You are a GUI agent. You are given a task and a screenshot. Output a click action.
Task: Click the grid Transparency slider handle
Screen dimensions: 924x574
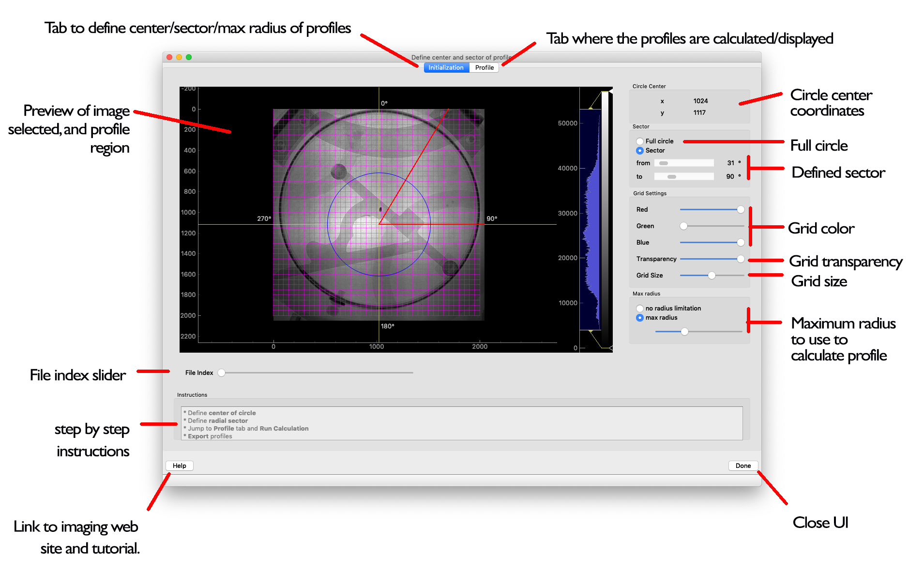(741, 259)
